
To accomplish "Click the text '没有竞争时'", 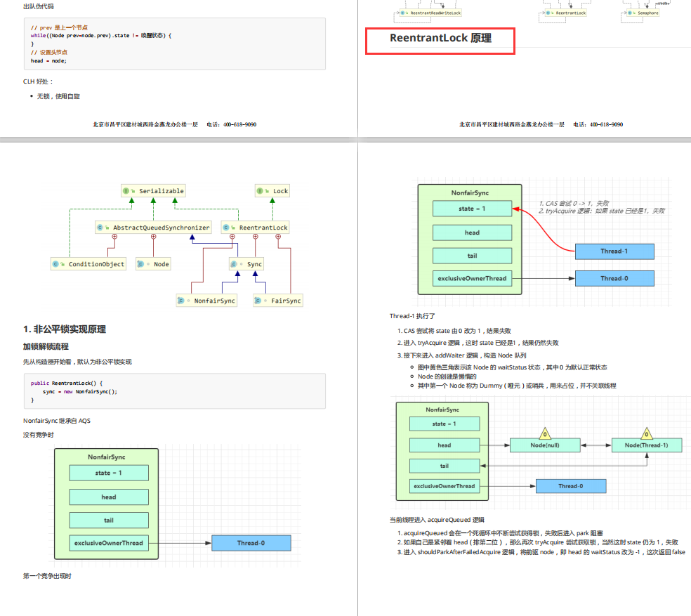I will click(x=39, y=435).
